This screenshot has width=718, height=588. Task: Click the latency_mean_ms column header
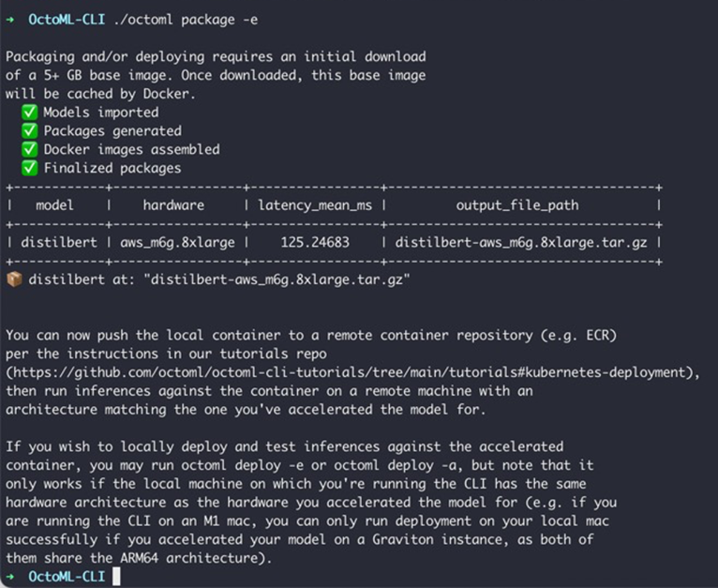click(315, 205)
